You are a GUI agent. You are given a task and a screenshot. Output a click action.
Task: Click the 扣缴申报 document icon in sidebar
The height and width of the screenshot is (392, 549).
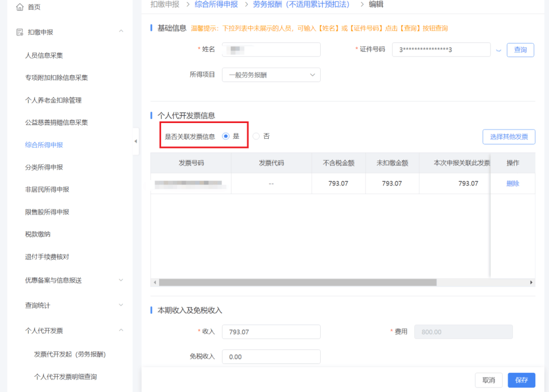pos(20,32)
